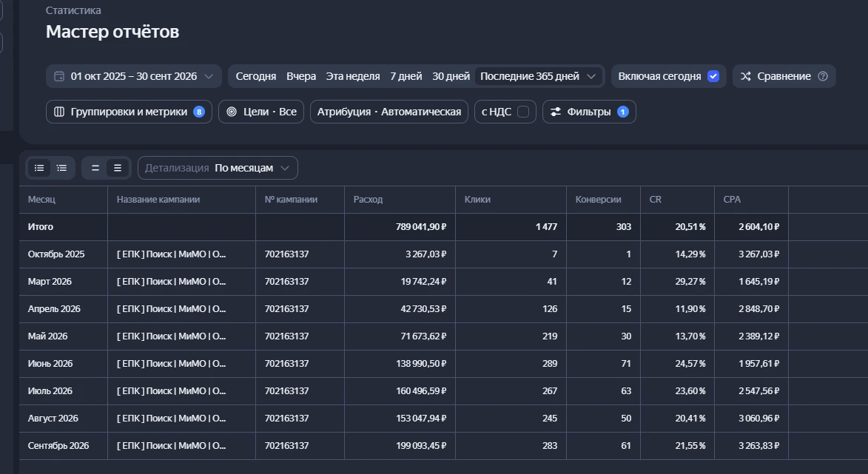Open the Группировки и метрики settings
868x474 pixels.
click(129, 112)
